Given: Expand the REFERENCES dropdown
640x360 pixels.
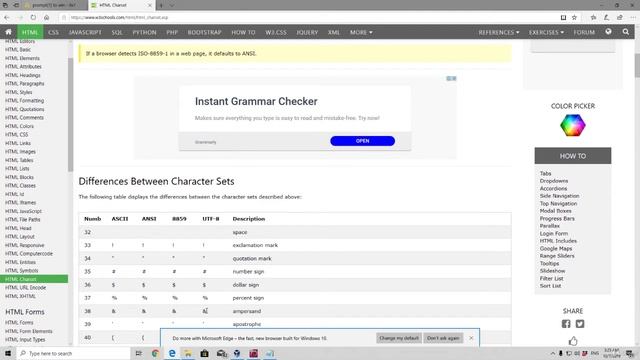Looking at the screenshot, I should pyautogui.click(x=499, y=32).
